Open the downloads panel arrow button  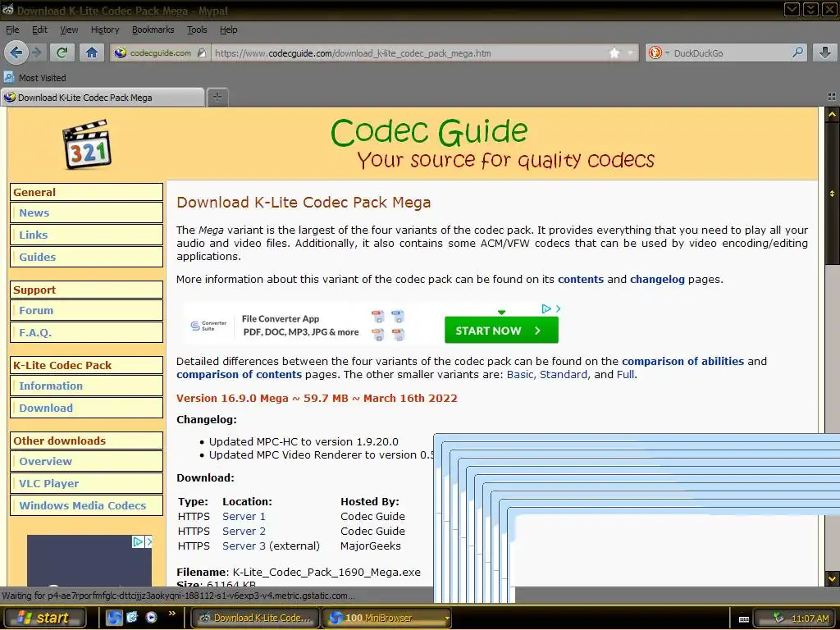[825, 52]
